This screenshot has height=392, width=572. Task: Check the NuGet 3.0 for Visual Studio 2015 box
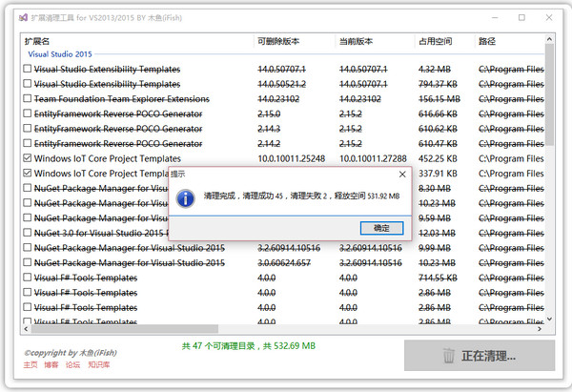coord(28,233)
